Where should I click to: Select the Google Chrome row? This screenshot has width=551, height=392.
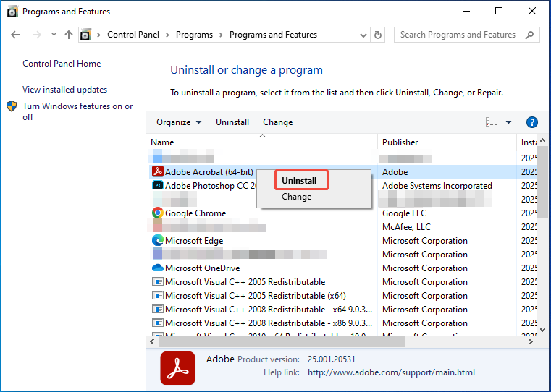pos(342,213)
